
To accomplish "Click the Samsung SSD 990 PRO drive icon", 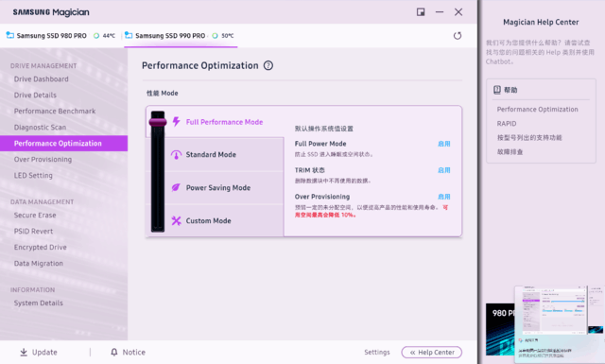I will (x=129, y=35).
